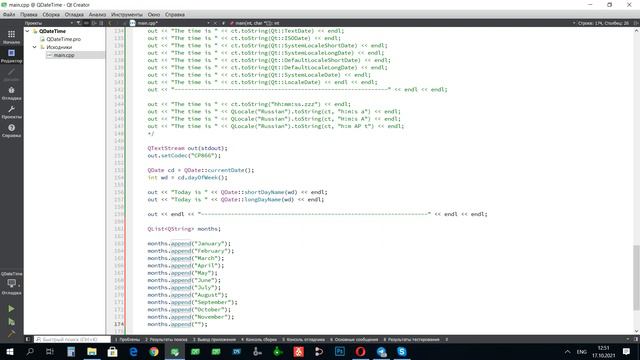This screenshot has height=360, width=640.
Task: Close the main.cpp document with X
Action: click(215, 23)
